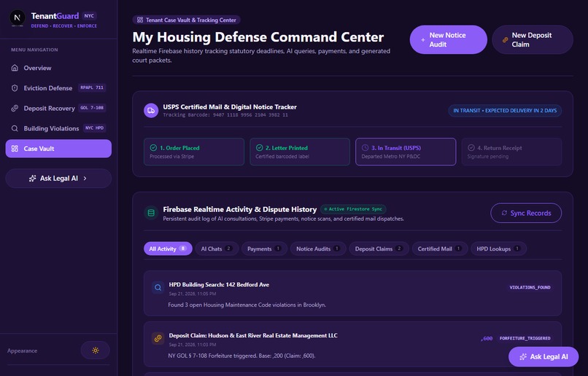Click the coin icon in New Deposit Claim
Image resolution: width=588 pixels, height=376 pixels.
coord(505,39)
